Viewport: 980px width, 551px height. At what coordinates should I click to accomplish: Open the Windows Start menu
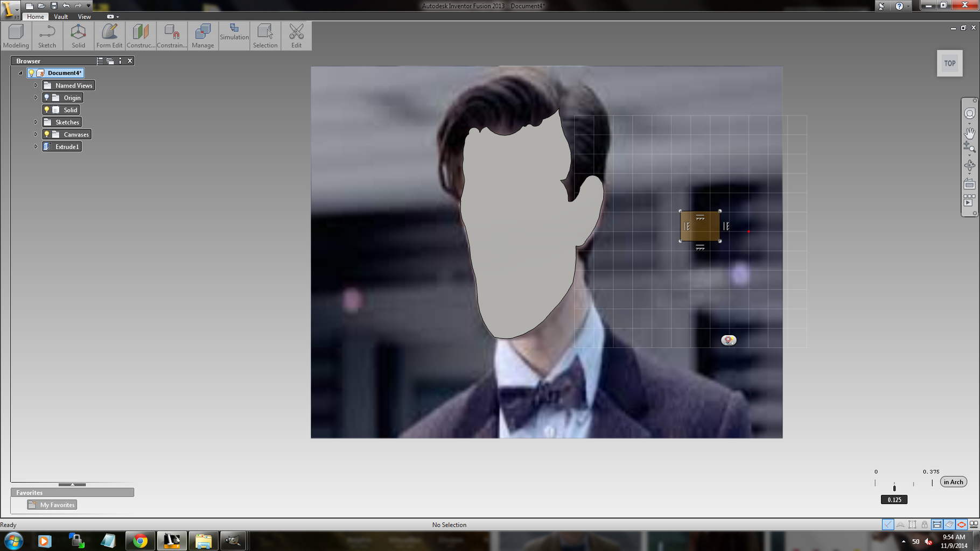13,541
